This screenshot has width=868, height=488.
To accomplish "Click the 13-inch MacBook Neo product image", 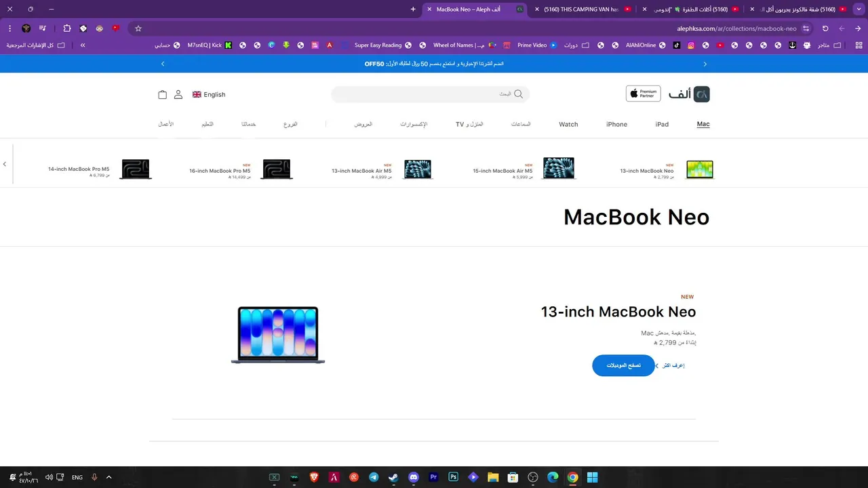I will [278, 335].
